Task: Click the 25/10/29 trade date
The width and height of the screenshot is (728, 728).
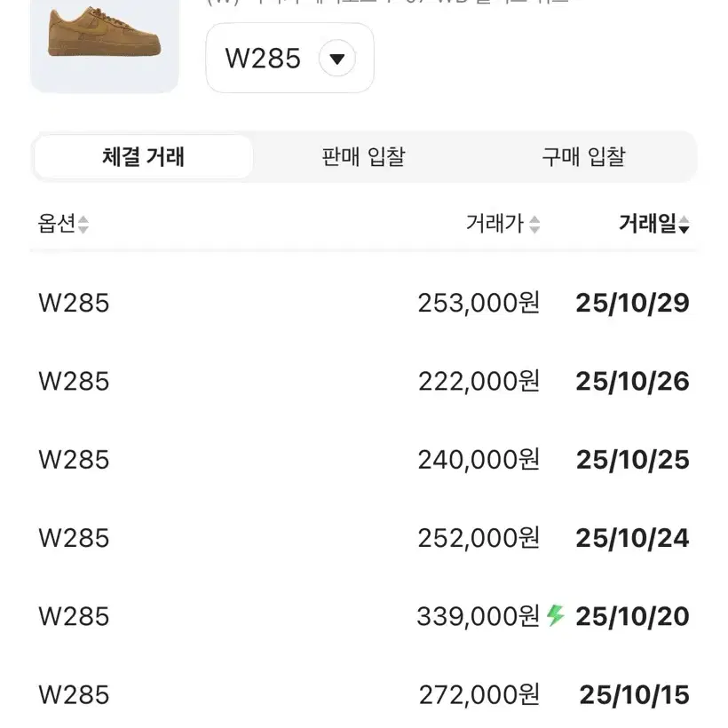Action: tap(632, 303)
